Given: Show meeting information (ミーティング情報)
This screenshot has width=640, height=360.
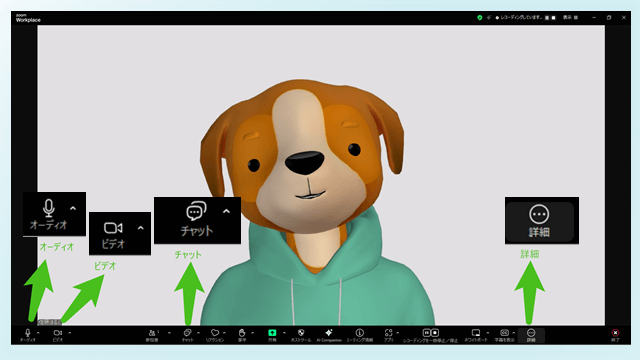Looking at the screenshot, I should coord(360,333).
